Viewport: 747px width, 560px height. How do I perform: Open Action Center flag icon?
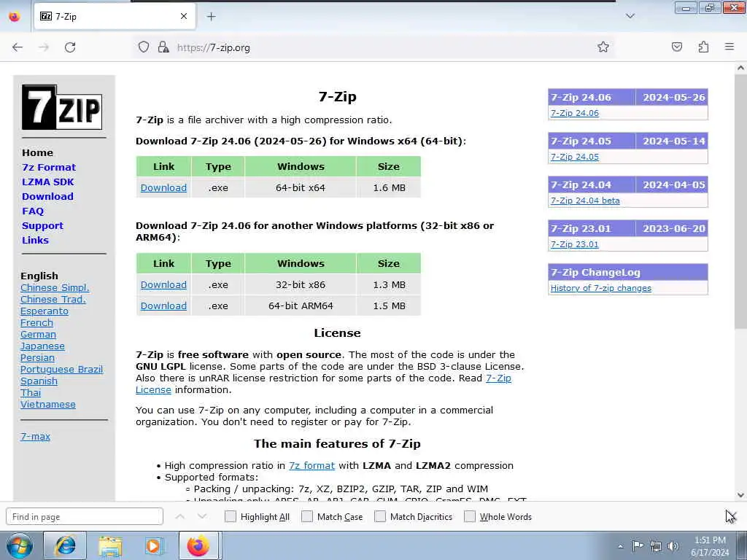(638, 545)
